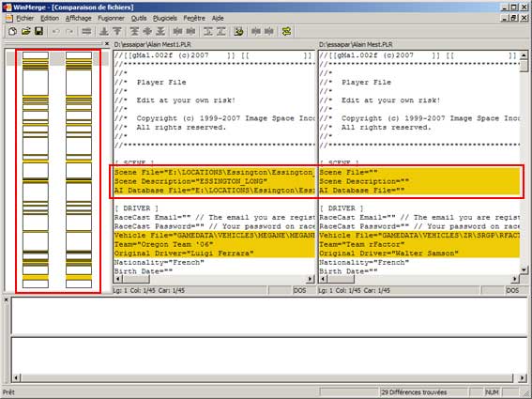
Task: Copy all differences to right
Action: (256, 32)
